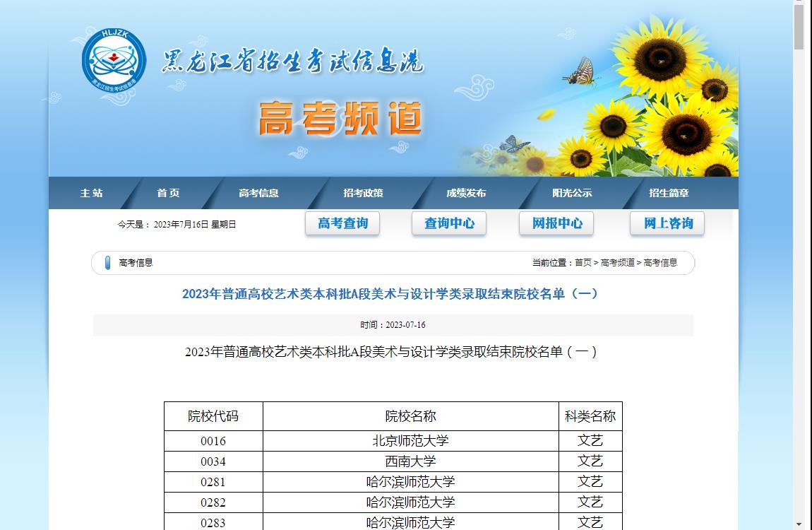The image size is (812, 530).
Task: Select 招考政策 in the navigation bar
Action: pos(363,193)
